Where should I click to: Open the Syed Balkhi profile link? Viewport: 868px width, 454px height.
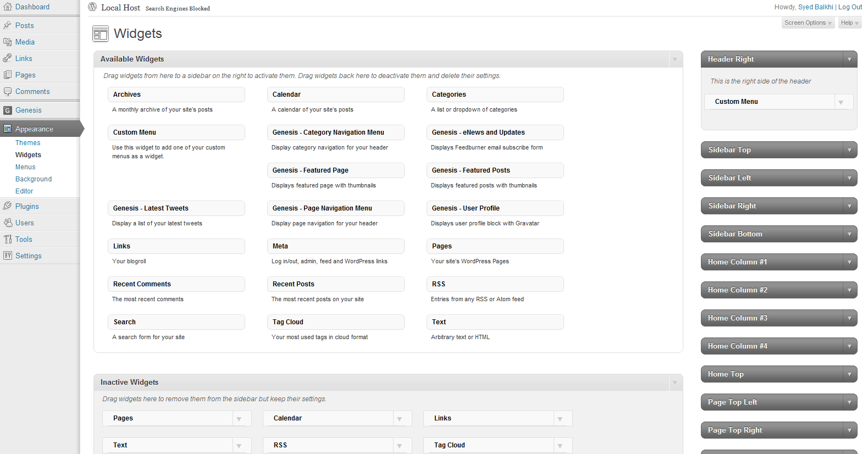click(x=815, y=7)
